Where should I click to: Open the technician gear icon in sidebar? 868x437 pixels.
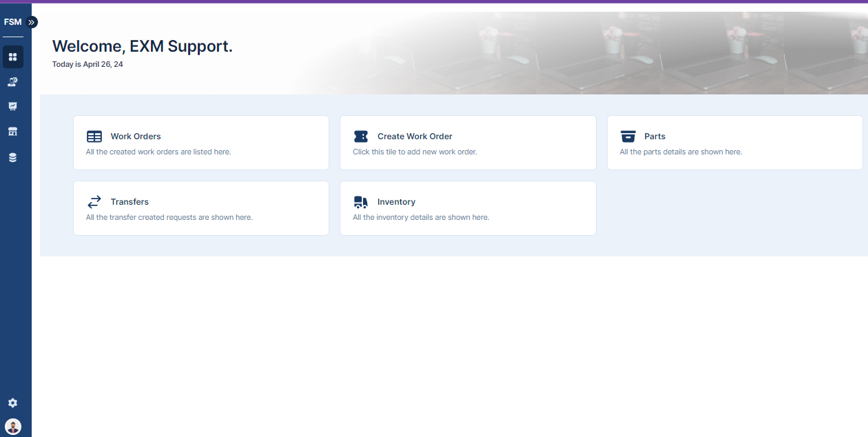[x=12, y=82]
